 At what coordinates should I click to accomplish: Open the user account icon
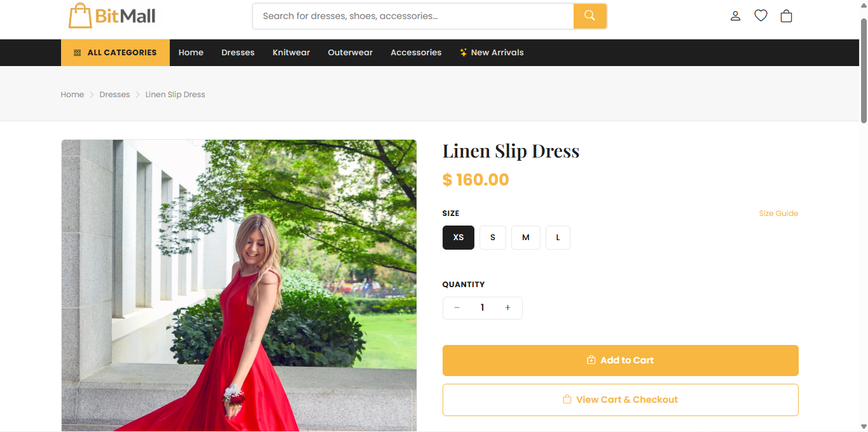[735, 16]
